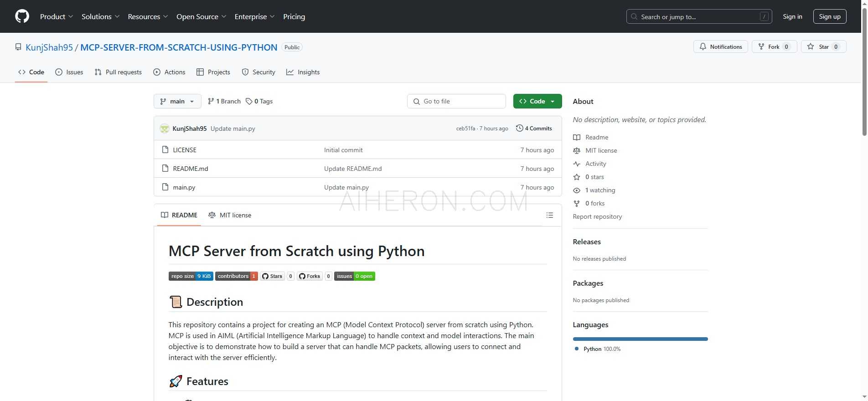Open MCP-SERVER-FROM-SCRATCH-USING-PYTHON repository link
This screenshot has height=401, width=868.
click(x=179, y=47)
